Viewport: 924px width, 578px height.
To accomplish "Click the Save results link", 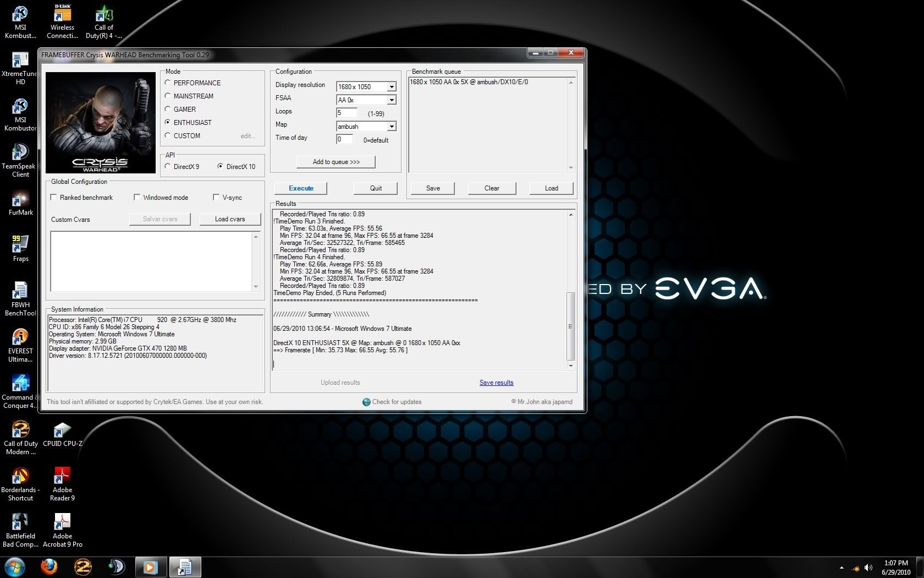I will pyautogui.click(x=496, y=383).
